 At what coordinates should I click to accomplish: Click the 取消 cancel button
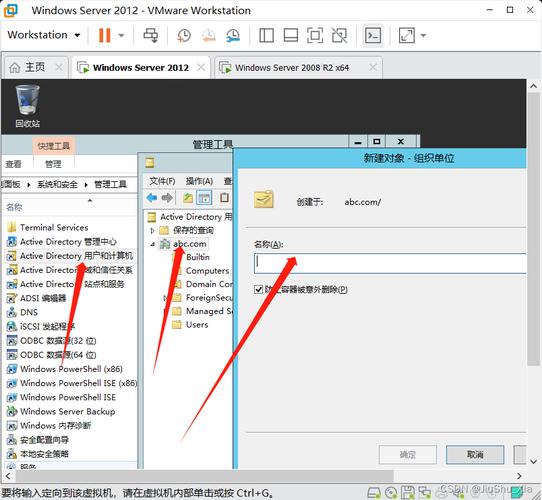[475, 454]
